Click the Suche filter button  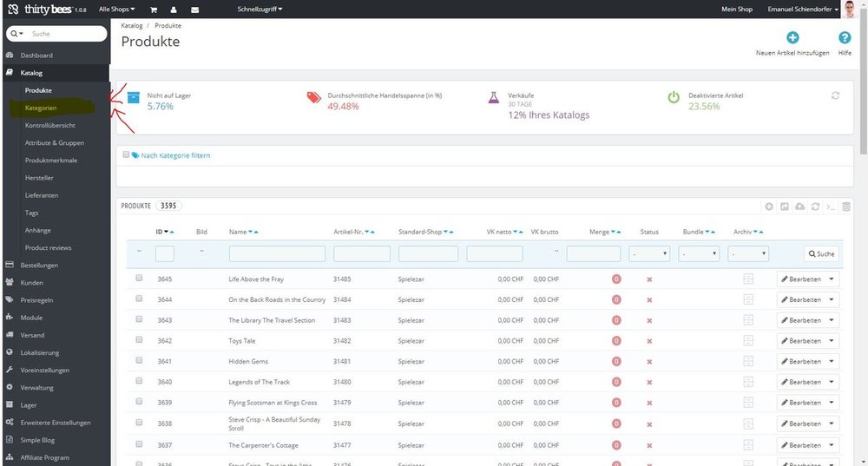click(x=821, y=253)
